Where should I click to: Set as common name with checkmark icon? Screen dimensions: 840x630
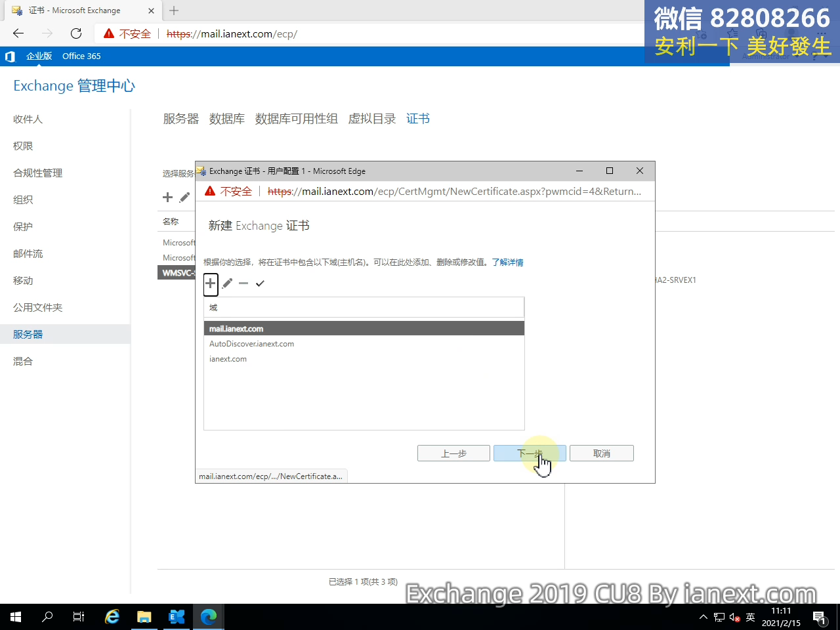(260, 283)
